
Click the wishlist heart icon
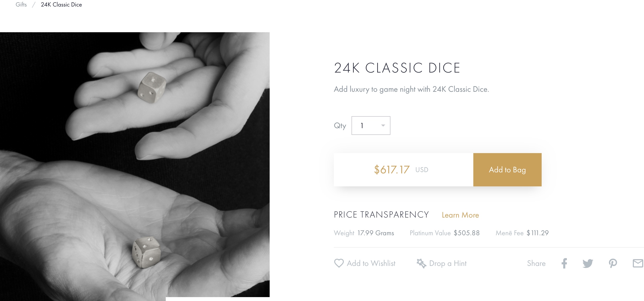click(339, 263)
